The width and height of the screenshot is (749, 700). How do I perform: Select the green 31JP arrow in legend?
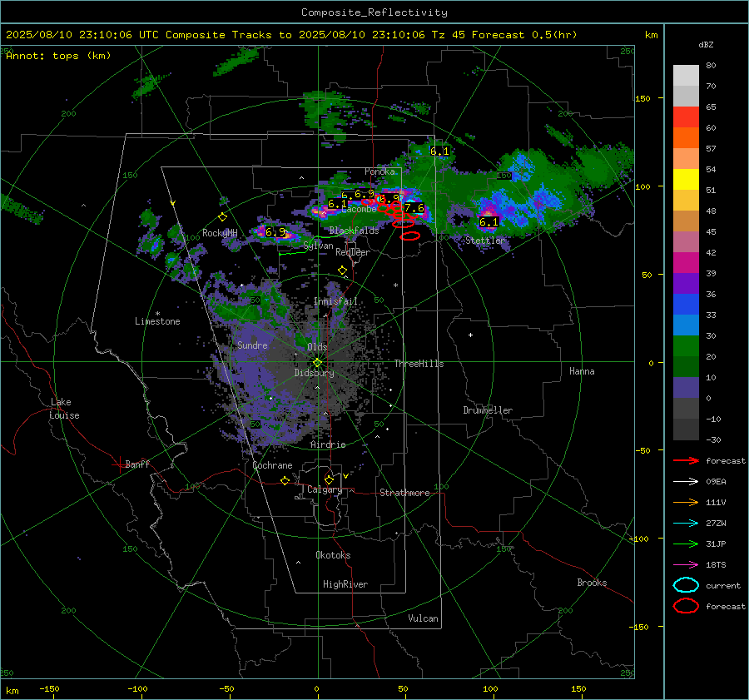(x=686, y=544)
